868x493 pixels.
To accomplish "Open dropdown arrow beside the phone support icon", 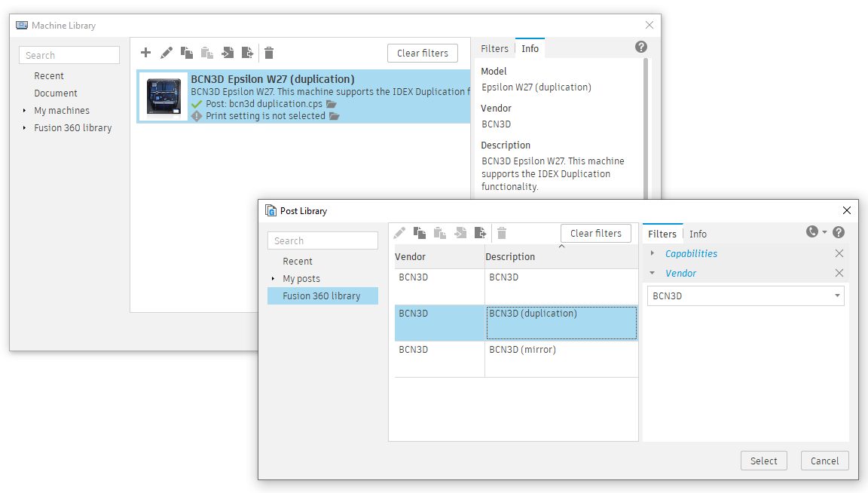I will click(825, 232).
